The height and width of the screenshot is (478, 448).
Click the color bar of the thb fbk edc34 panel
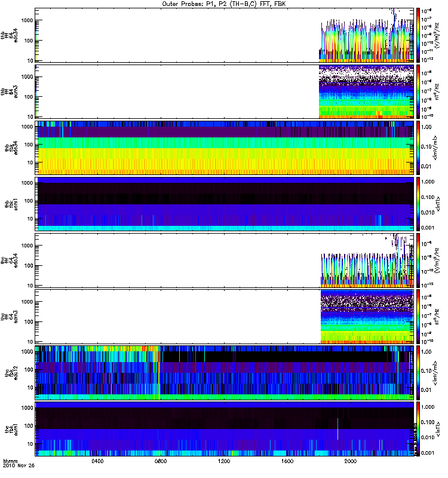[418, 148]
